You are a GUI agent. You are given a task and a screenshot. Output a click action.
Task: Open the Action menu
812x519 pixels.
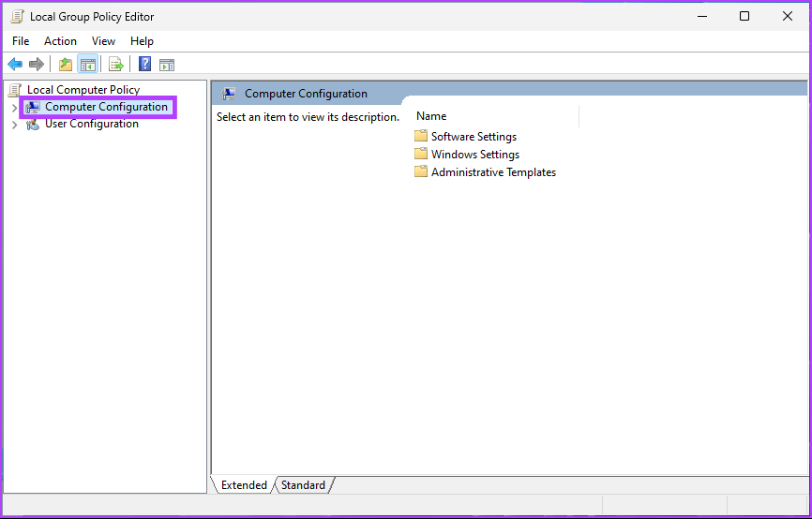coord(60,41)
